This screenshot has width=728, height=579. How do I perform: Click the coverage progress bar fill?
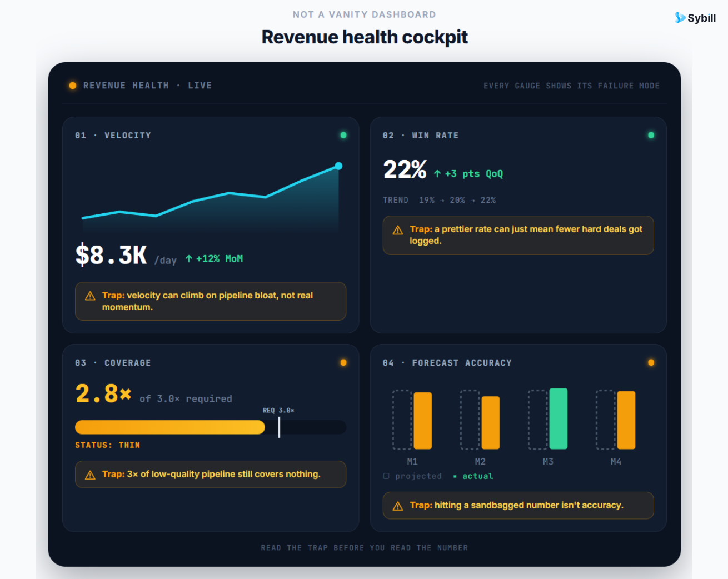(170, 427)
